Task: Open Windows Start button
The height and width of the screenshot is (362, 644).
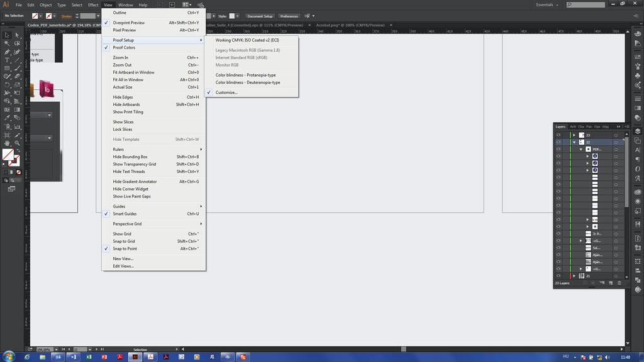Action: 8,357
